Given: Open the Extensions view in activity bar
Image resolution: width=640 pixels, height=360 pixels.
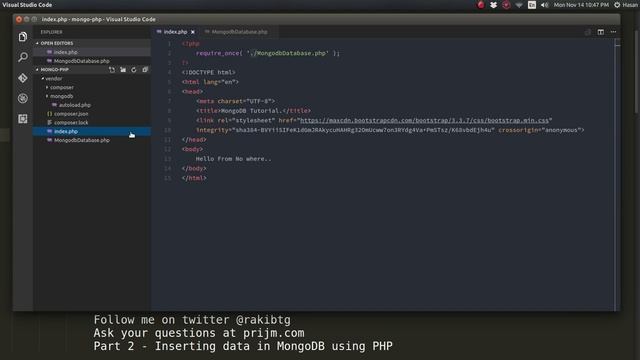Looking at the screenshot, I should click(x=23, y=118).
